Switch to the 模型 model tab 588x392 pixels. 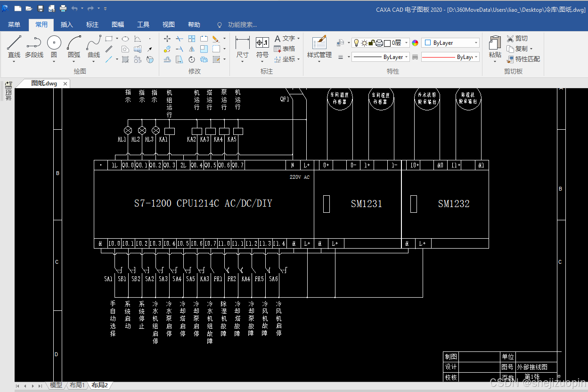pos(56,385)
